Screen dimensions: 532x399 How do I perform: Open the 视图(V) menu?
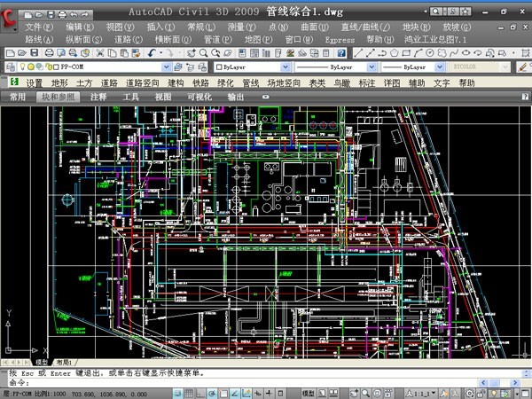[x=120, y=27]
